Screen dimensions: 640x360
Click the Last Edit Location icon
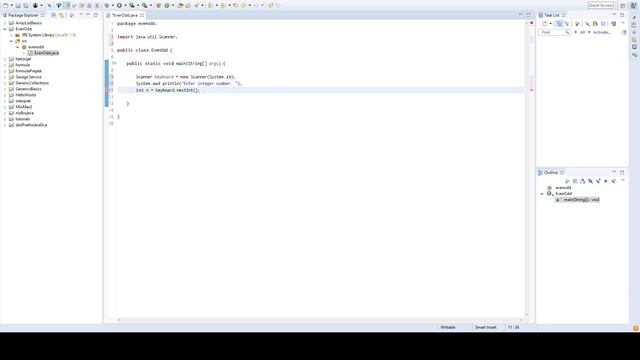[x=236, y=5]
